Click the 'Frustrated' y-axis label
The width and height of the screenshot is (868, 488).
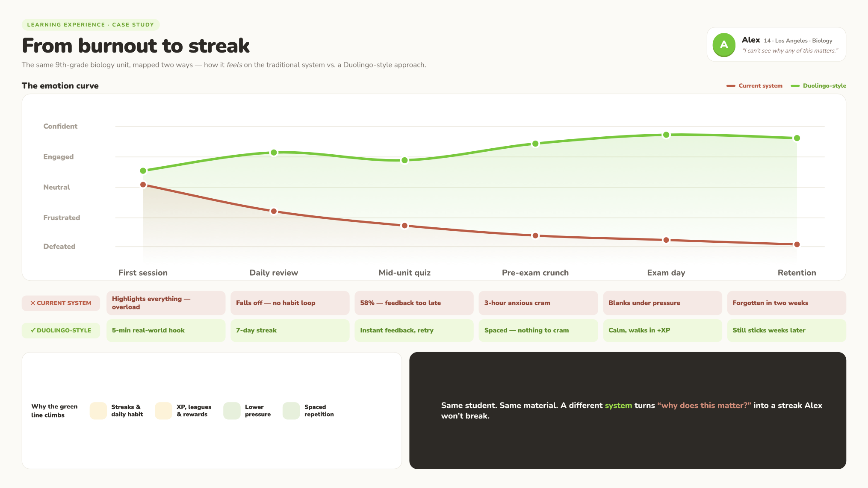[x=62, y=218]
